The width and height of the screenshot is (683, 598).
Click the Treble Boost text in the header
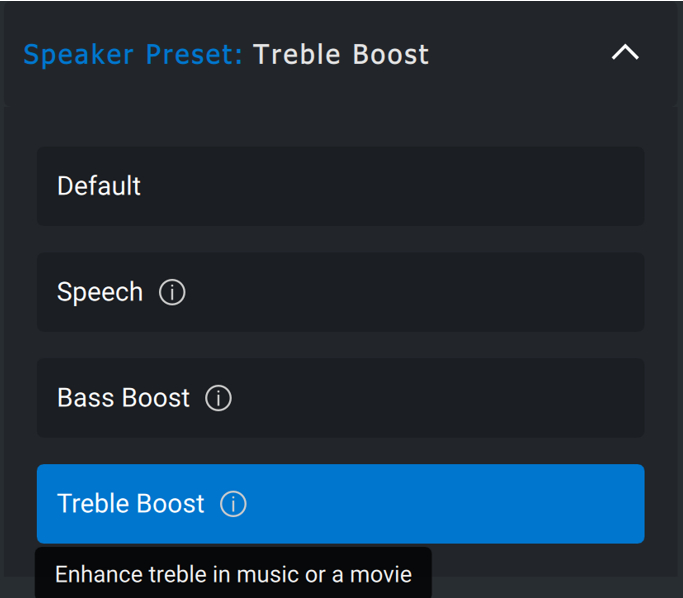coord(341,54)
